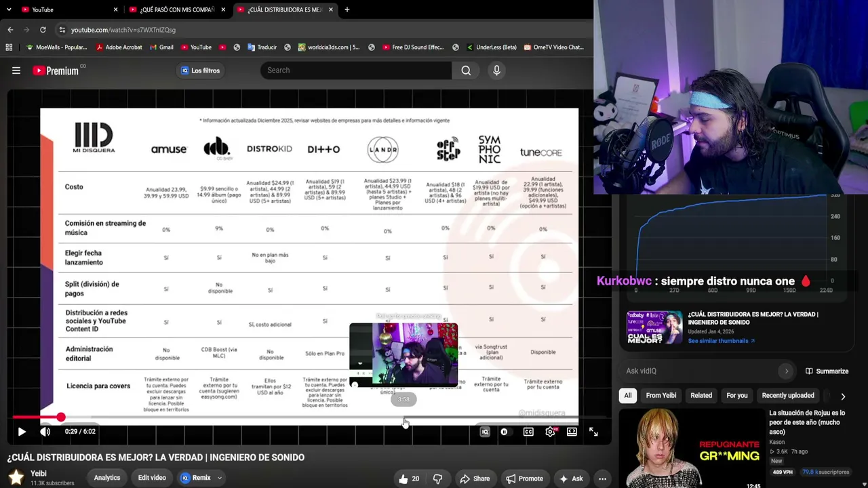Screen dimensions: 868x488
Task: Click the Los filtros vidIQ button
Action: [x=200, y=70]
